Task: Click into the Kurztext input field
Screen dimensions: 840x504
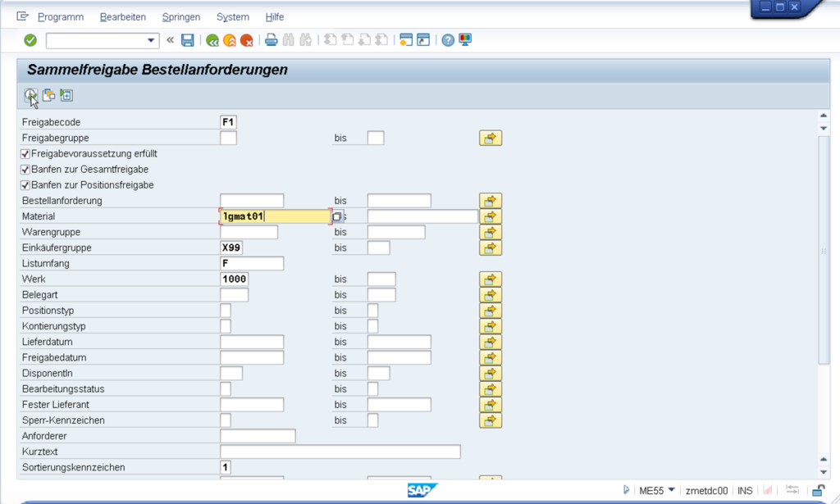Action: (340, 452)
